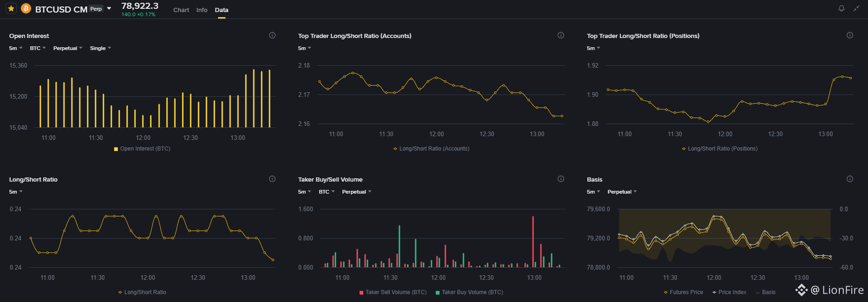Open the Single dropdown in Open Interest
The height and width of the screenshot is (302, 868).
coord(100,48)
